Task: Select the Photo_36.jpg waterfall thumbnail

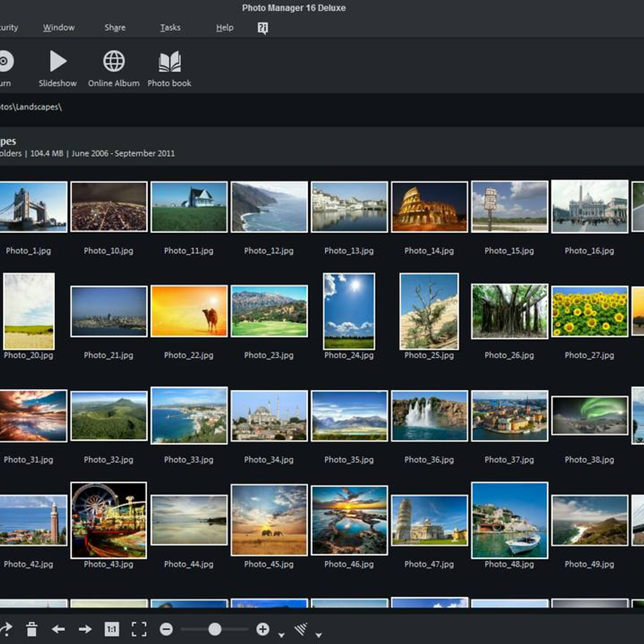Action: (x=429, y=416)
